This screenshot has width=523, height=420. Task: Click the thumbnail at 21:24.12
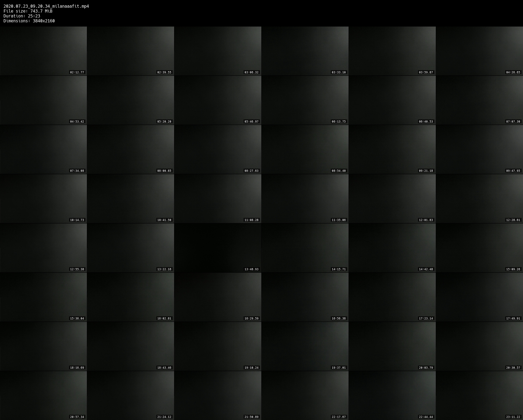click(130, 396)
